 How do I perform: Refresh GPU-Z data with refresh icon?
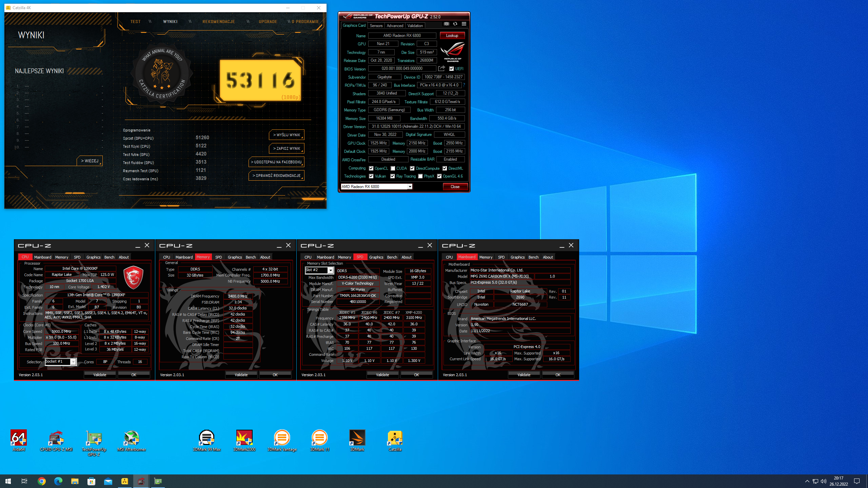pyautogui.click(x=455, y=24)
